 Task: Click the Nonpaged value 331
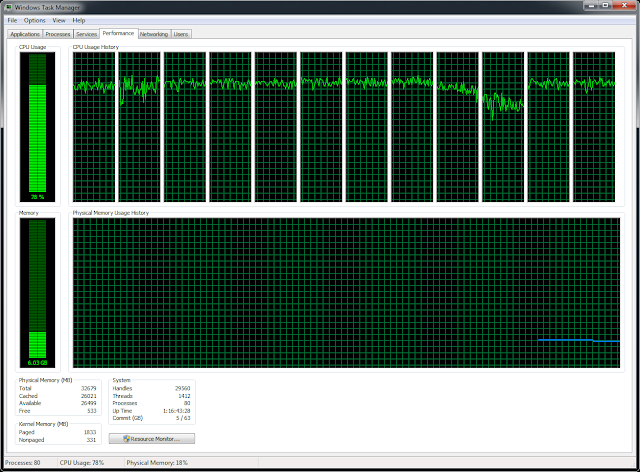click(91, 440)
